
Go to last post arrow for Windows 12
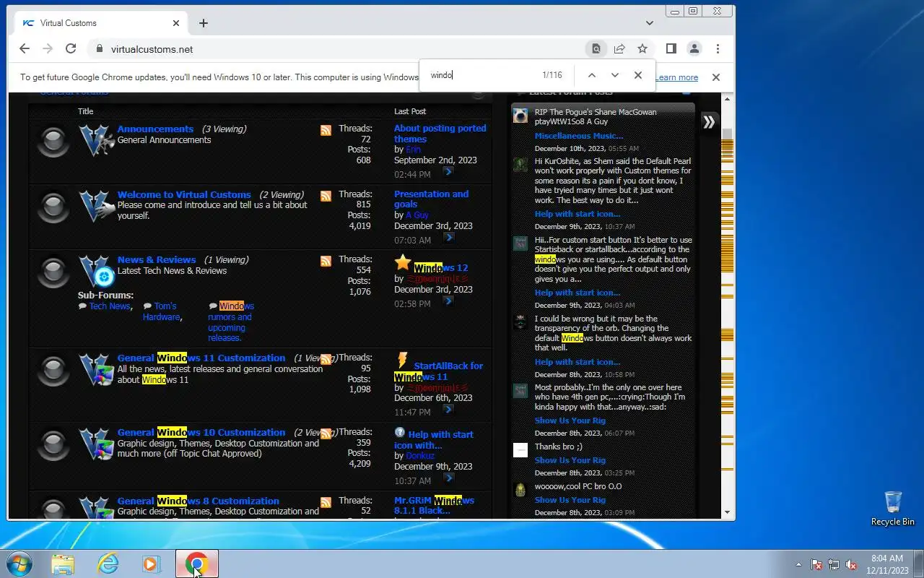[x=448, y=301]
